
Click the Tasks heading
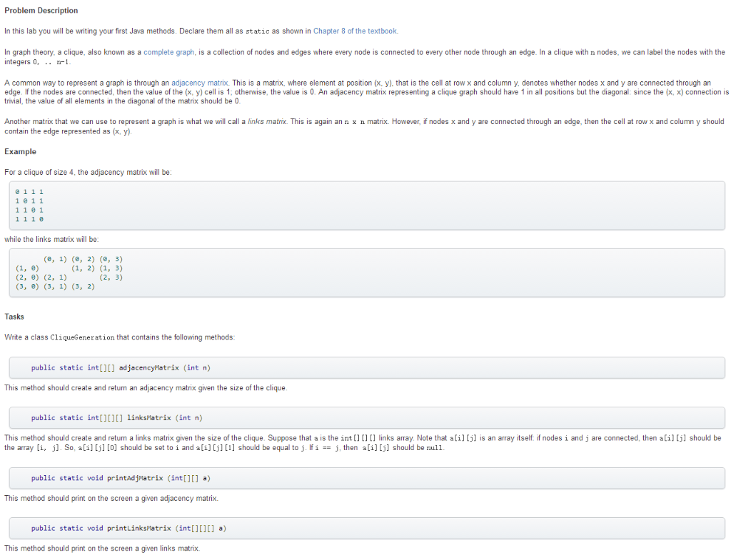14,316
